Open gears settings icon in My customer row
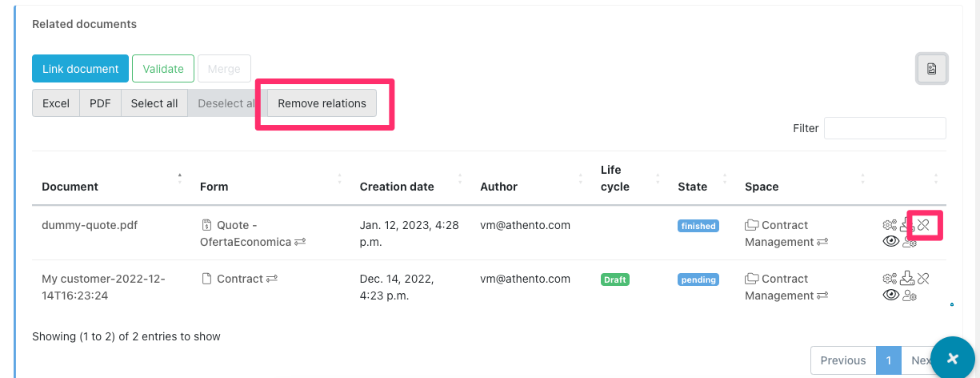 (x=890, y=279)
